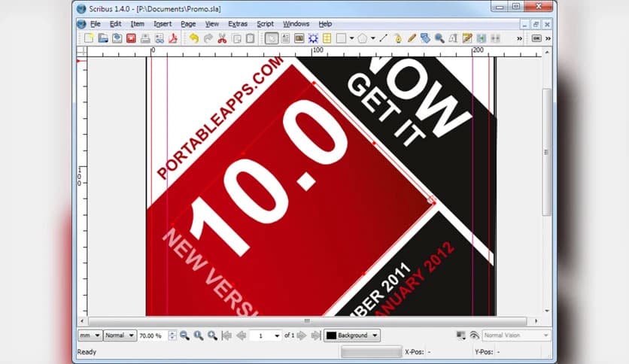Click the Save as PDF icon
The image size is (629, 364).
coord(172,38)
